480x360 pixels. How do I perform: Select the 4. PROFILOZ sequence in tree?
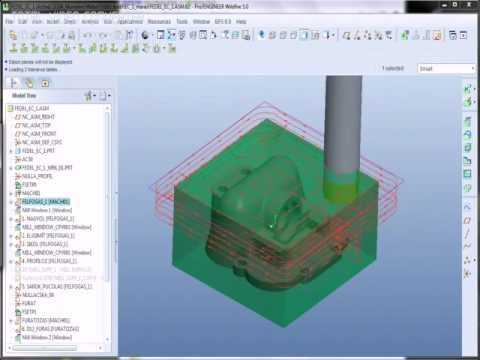click(x=49, y=261)
